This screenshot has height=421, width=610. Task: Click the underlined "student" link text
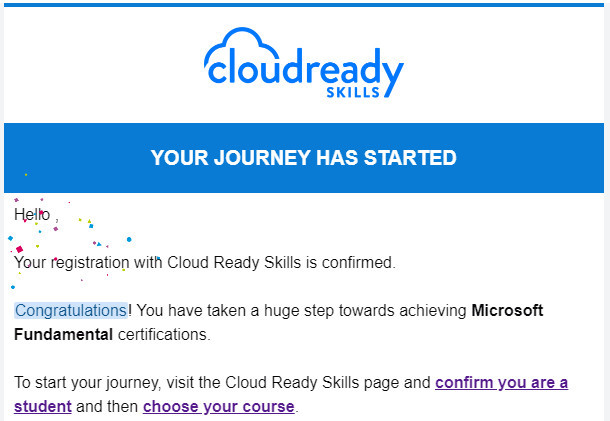(x=43, y=407)
